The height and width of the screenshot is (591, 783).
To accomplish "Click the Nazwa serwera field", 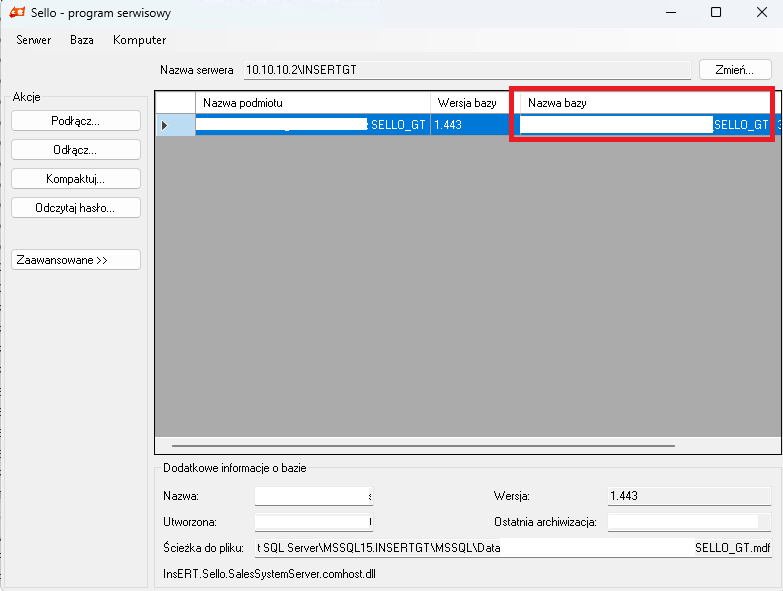I will pyautogui.click(x=467, y=70).
